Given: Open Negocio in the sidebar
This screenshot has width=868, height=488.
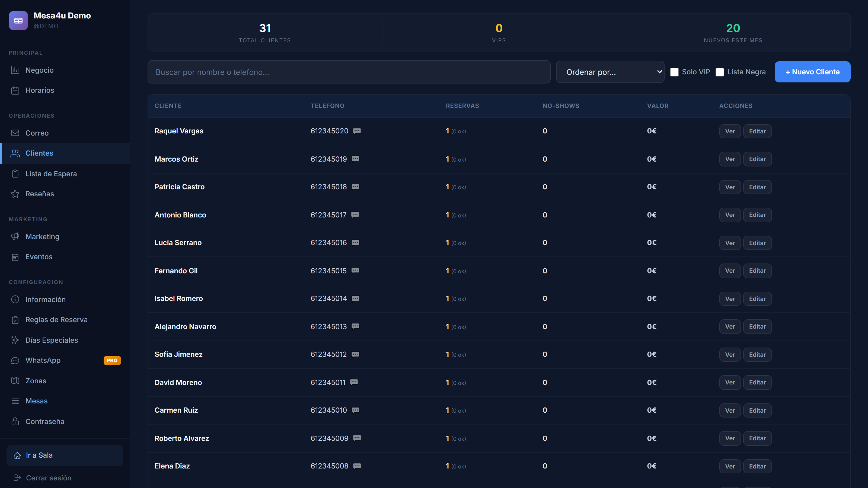Looking at the screenshot, I should pyautogui.click(x=65, y=70).
